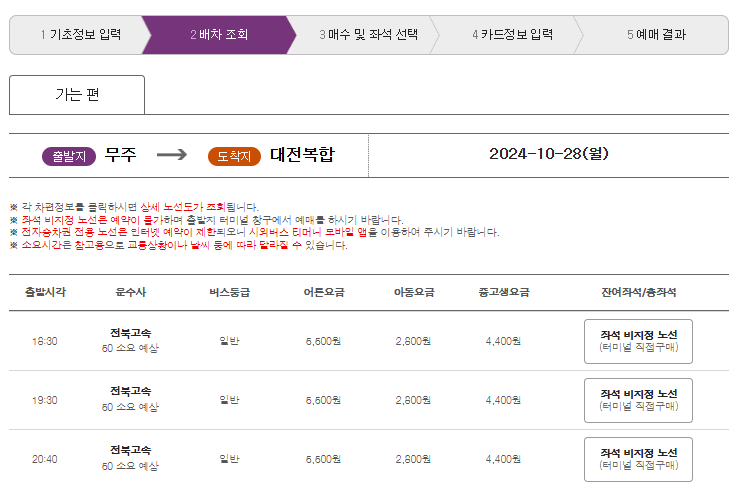This screenshot has height=487, width=734.
Task: Click the date 2024-10-28(월)
Action: [x=549, y=154]
